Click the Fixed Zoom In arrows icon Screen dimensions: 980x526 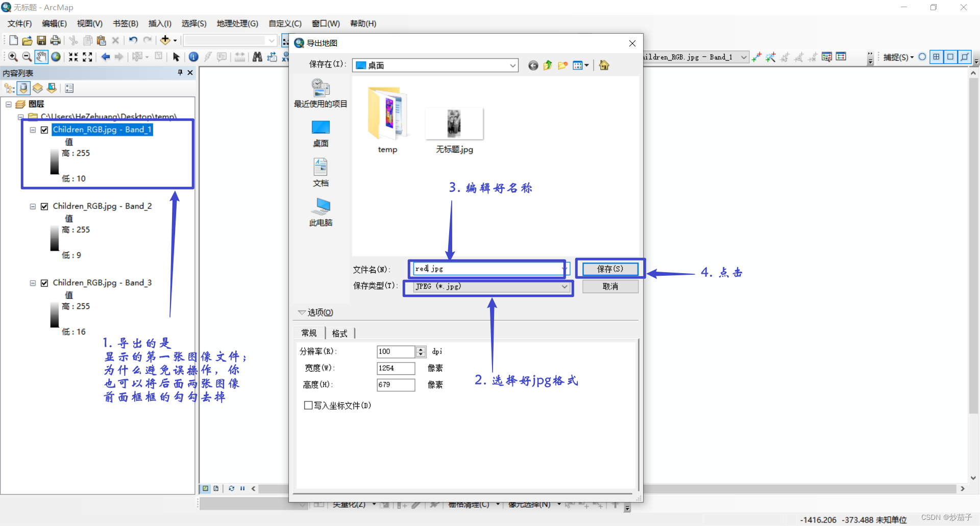(73, 57)
